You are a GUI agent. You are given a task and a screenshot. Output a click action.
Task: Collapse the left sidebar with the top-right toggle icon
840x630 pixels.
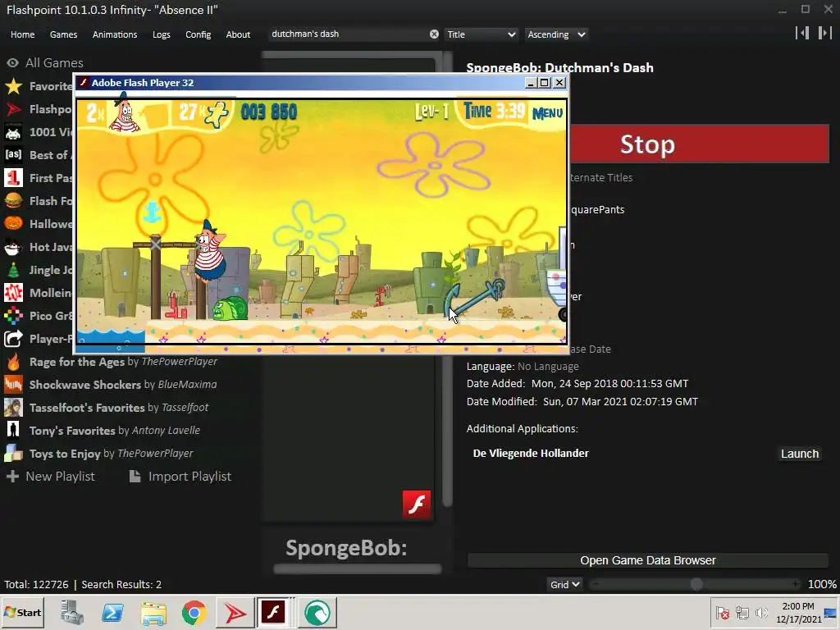tap(802, 33)
